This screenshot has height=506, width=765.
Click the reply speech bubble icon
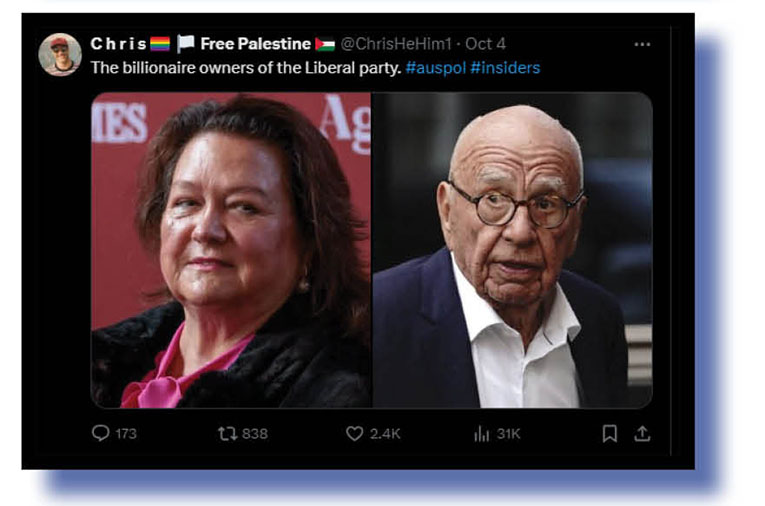(x=101, y=433)
